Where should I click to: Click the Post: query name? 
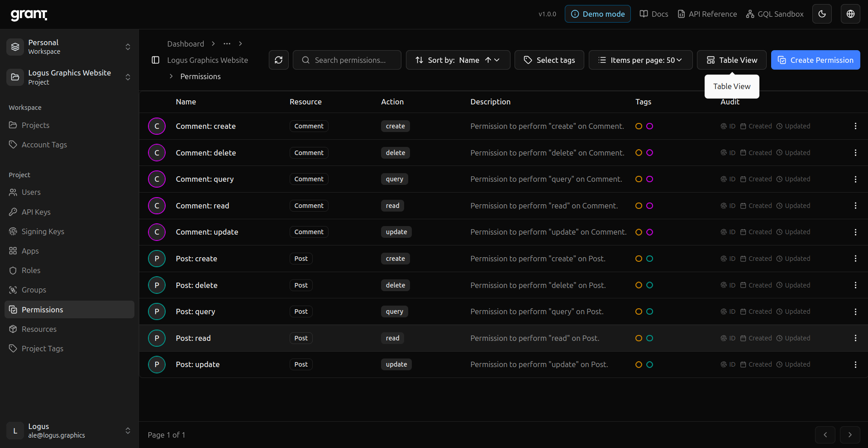point(196,311)
